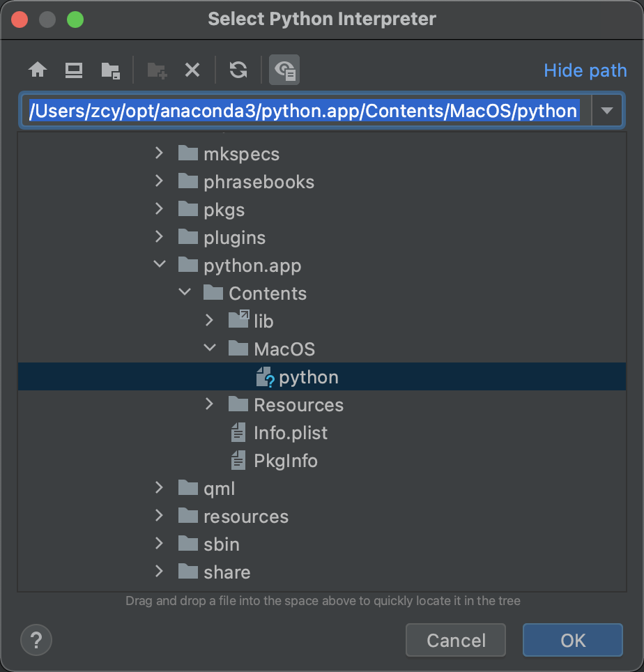
Task: Collapse the Contents folder
Action: click(185, 293)
